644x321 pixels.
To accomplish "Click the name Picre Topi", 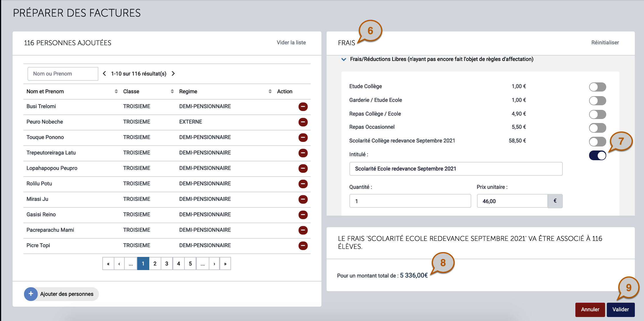I will 38,245.
